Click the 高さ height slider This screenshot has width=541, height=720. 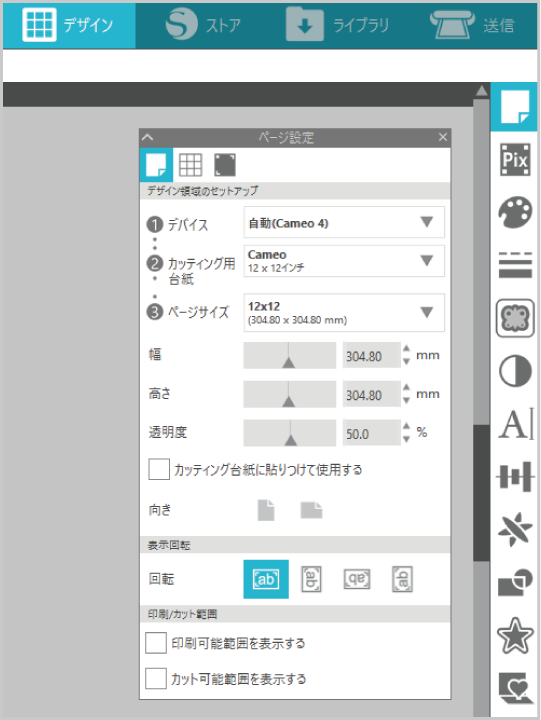(290, 394)
